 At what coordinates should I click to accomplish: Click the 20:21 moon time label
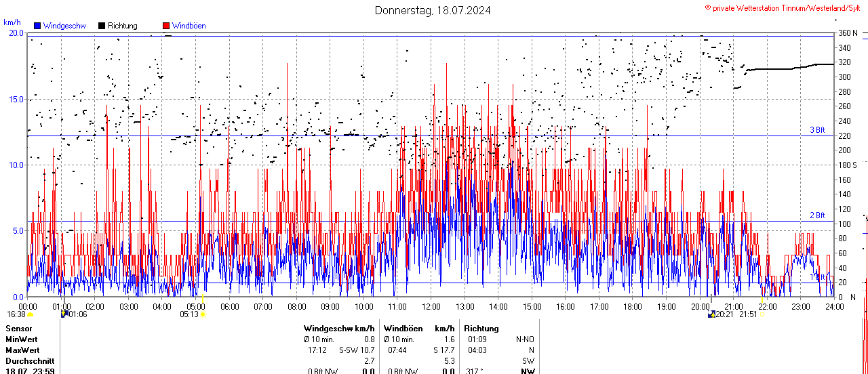(724, 314)
